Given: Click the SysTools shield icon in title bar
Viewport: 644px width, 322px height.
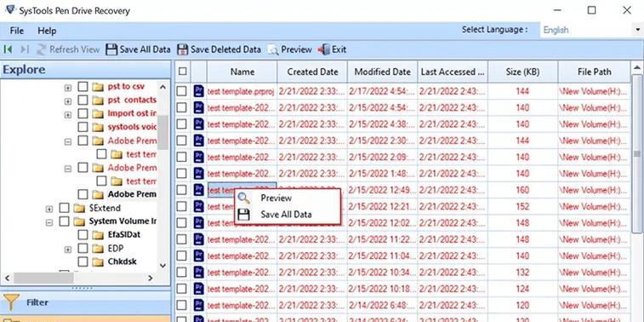Looking at the screenshot, I should click(x=10, y=10).
